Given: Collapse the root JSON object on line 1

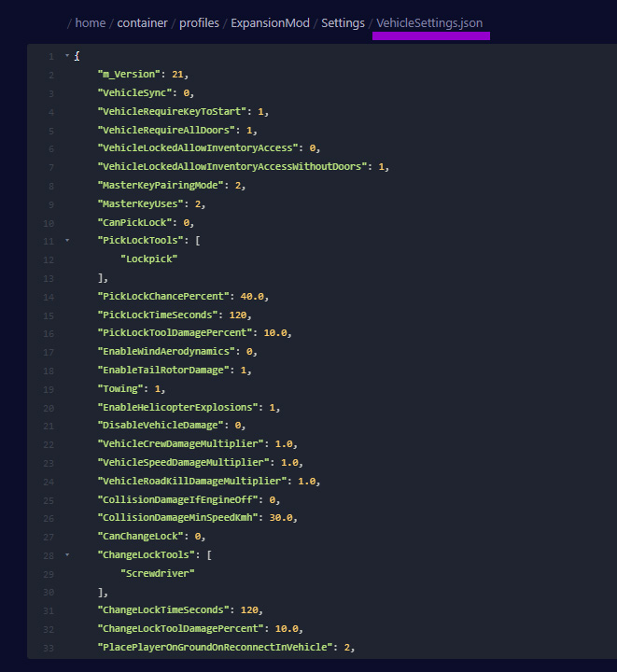Looking at the screenshot, I should [x=66, y=56].
